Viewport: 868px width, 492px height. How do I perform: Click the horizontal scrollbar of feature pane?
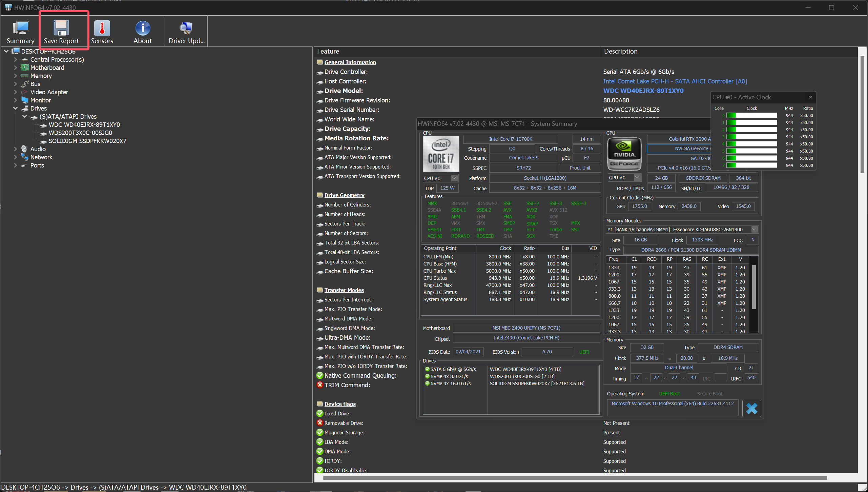pyautogui.click(x=575, y=478)
